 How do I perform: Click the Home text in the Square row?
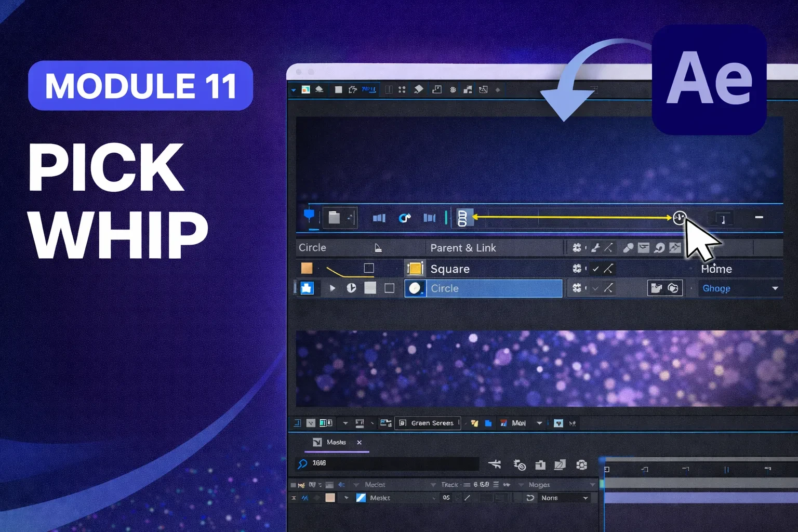716,269
